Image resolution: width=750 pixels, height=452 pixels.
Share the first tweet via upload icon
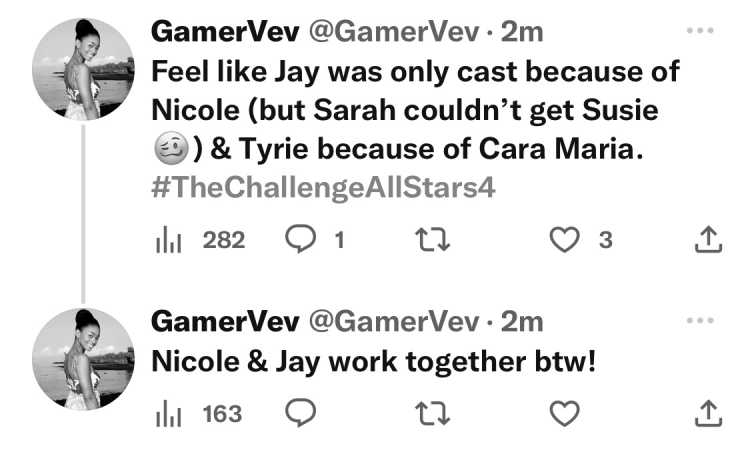coord(708,239)
